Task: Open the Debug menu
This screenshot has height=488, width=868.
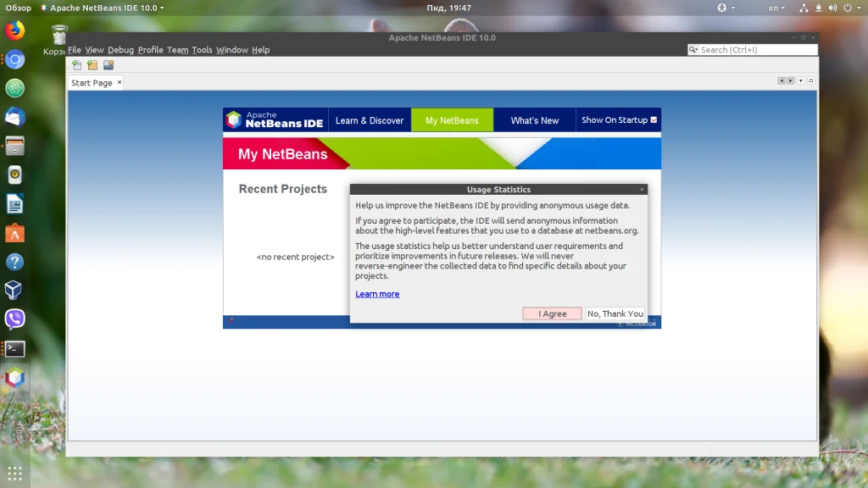Action: 120,50
